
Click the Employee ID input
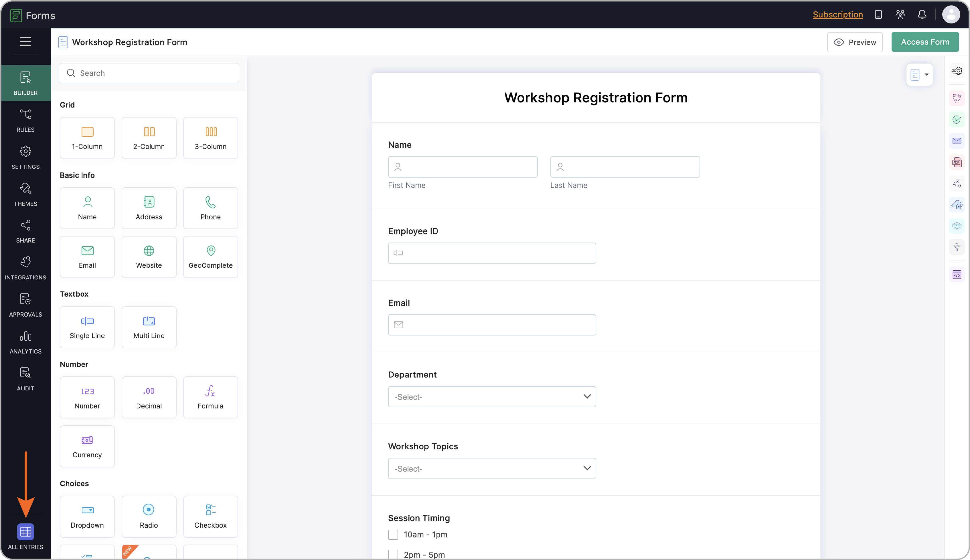pyautogui.click(x=492, y=253)
